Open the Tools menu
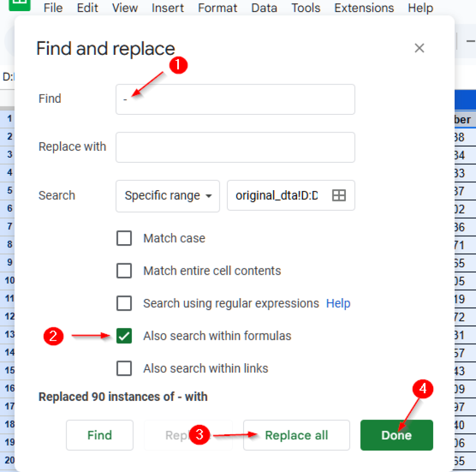The image size is (476, 472). click(x=305, y=7)
